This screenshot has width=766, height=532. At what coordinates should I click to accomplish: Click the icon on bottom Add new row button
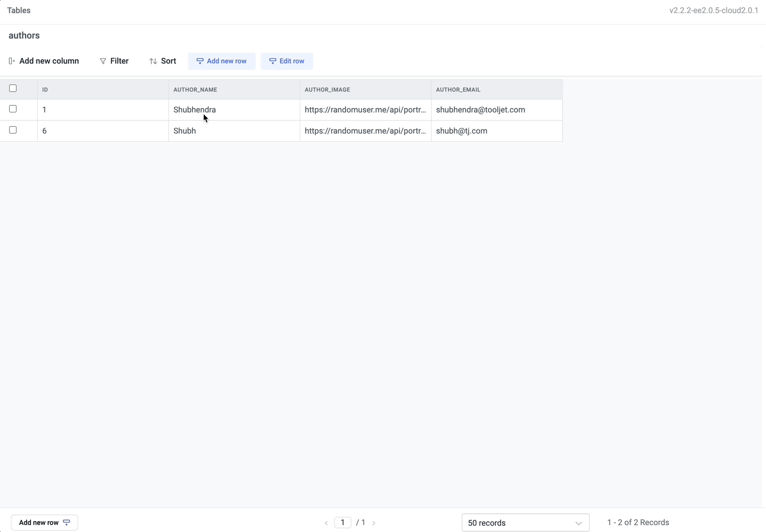tap(67, 522)
